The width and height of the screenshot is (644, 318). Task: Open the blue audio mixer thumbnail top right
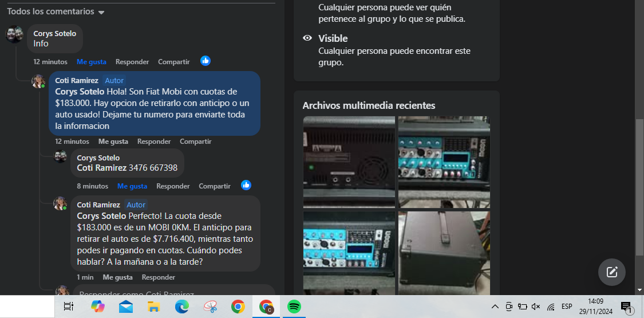(x=444, y=162)
